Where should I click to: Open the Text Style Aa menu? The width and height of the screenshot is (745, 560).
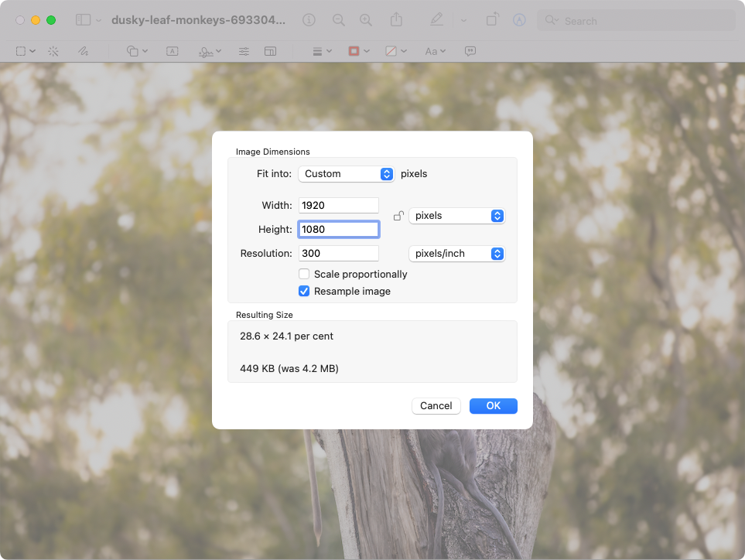[x=436, y=51]
